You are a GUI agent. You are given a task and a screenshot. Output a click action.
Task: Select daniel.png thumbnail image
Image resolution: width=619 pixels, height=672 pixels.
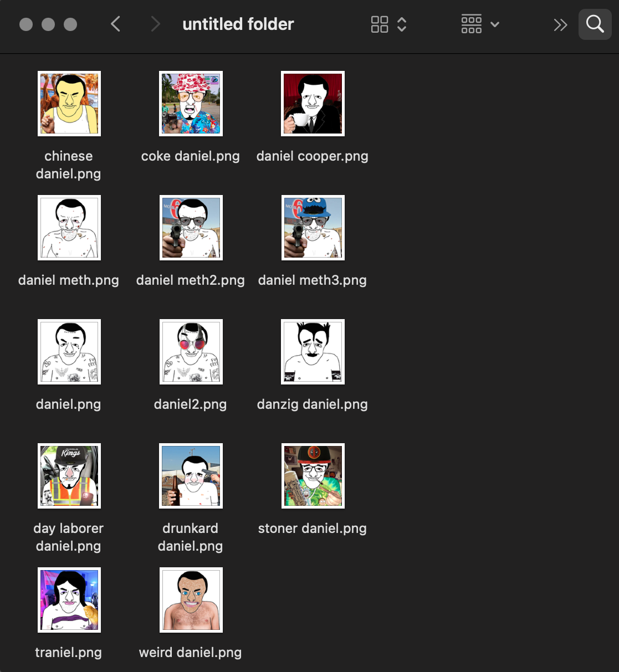click(69, 352)
